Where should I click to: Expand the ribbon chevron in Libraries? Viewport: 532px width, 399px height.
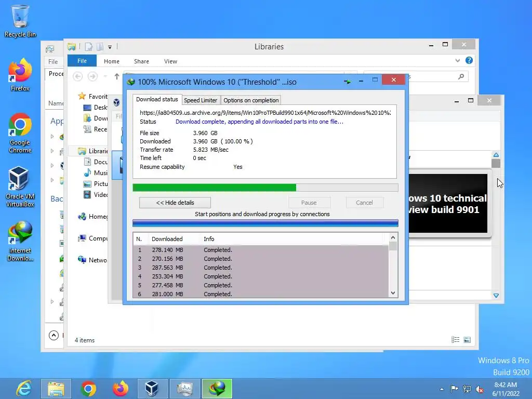(x=457, y=61)
